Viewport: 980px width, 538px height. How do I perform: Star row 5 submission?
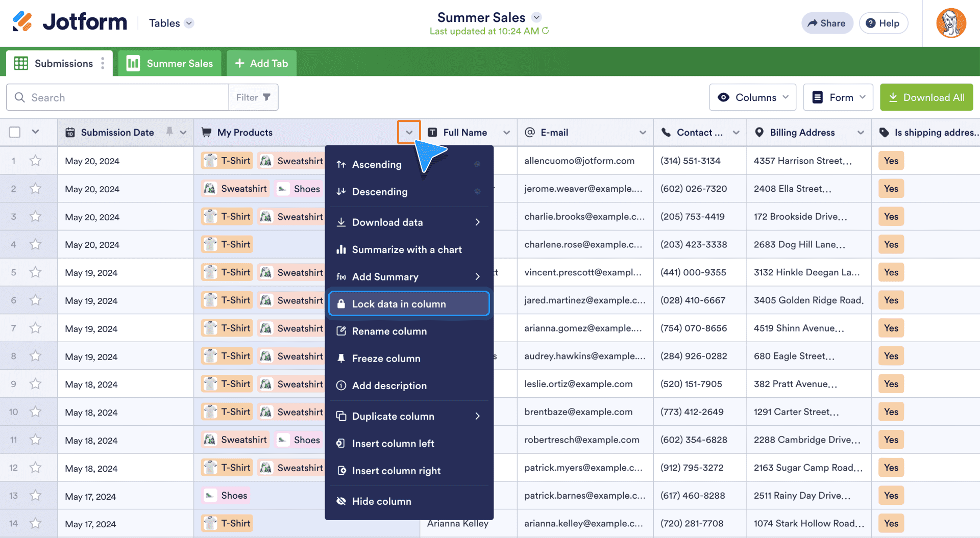coord(35,272)
